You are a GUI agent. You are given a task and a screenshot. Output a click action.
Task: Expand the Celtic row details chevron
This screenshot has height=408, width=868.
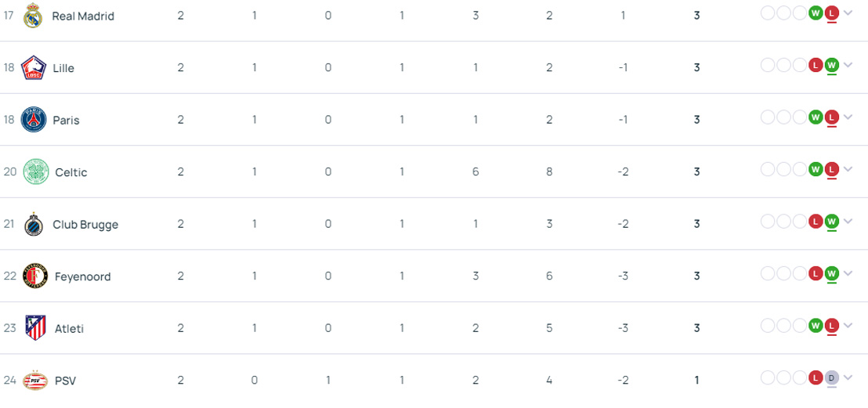pyautogui.click(x=848, y=169)
